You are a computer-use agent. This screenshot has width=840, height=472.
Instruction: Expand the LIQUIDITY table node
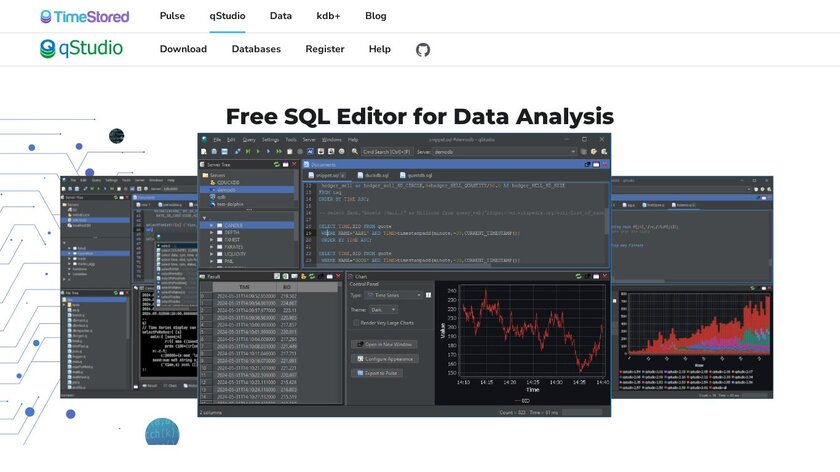tap(212, 254)
